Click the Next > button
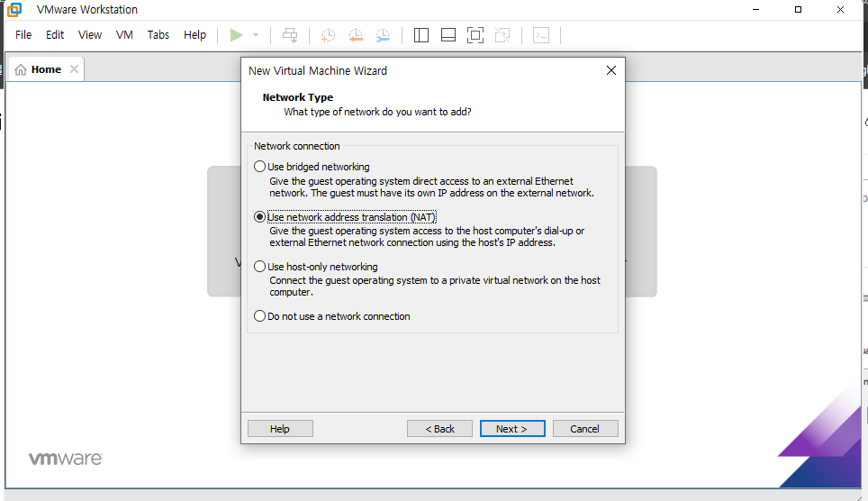 pos(512,428)
